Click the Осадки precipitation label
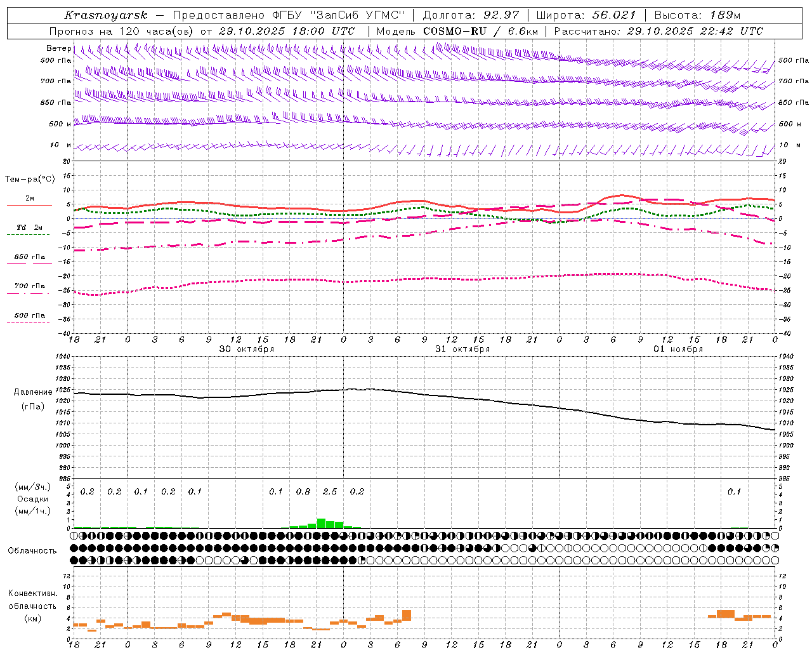 click(x=33, y=500)
